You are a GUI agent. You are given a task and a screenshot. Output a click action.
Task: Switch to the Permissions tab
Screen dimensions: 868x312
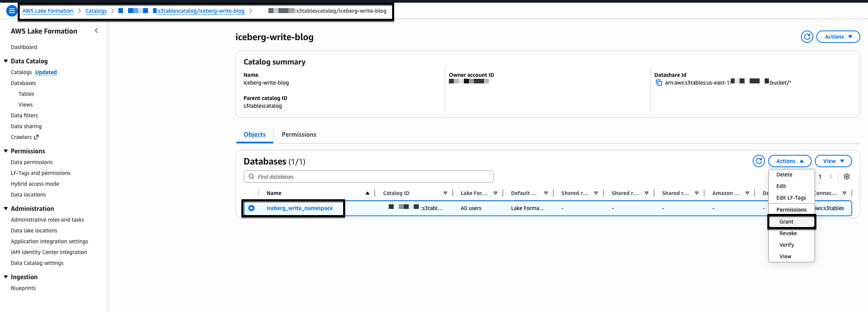pos(299,134)
